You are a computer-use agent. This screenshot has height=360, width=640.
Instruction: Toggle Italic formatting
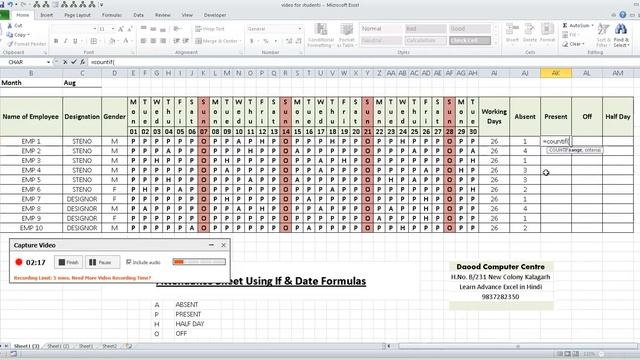[65, 41]
